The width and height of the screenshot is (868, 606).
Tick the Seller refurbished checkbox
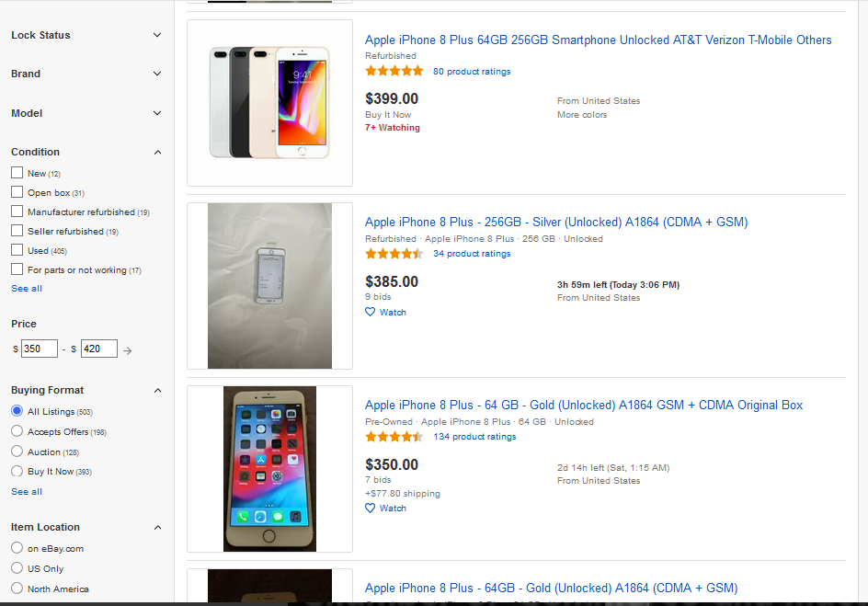coord(17,231)
